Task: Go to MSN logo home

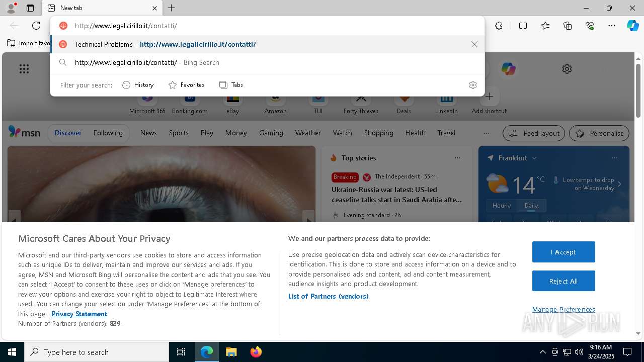Action: click(x=24, y=133)
